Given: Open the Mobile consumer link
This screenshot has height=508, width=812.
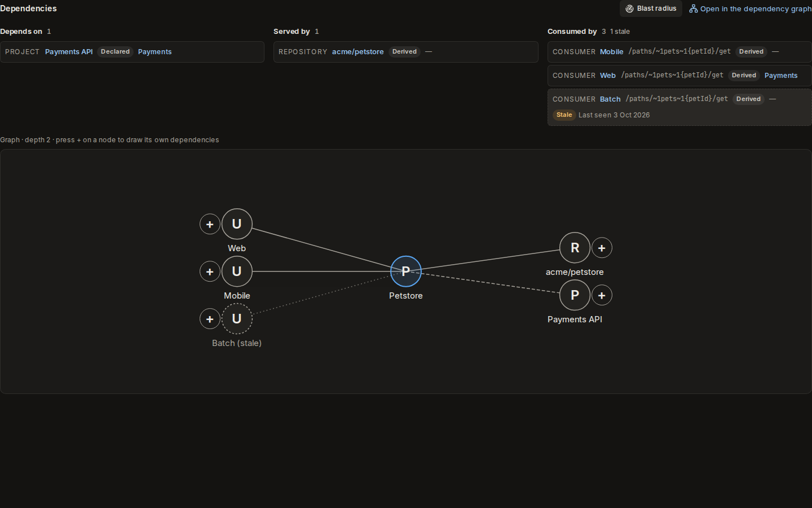Looking at the screenshot, I should point(611,52).
